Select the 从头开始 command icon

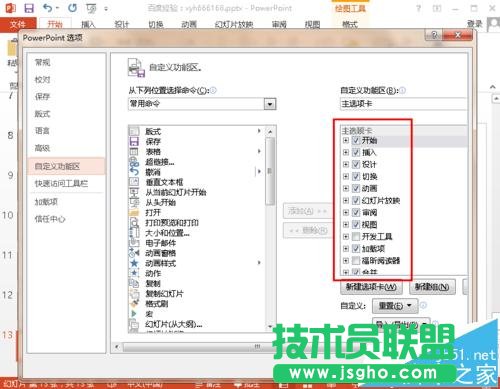click(x=134, y=202)
